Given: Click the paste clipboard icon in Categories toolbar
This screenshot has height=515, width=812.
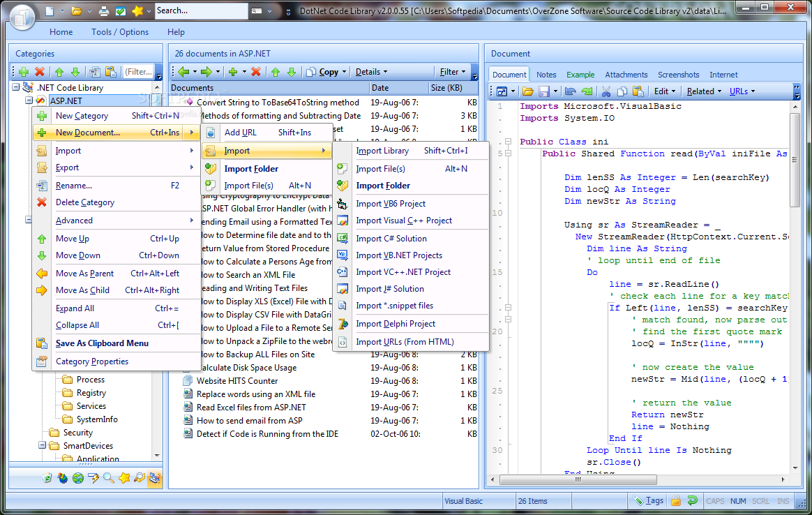Looking at the screenshot, I should click(110, 72).
